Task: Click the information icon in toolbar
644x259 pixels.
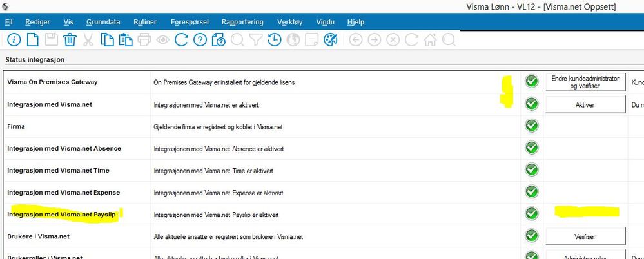Action: (14, 40)
